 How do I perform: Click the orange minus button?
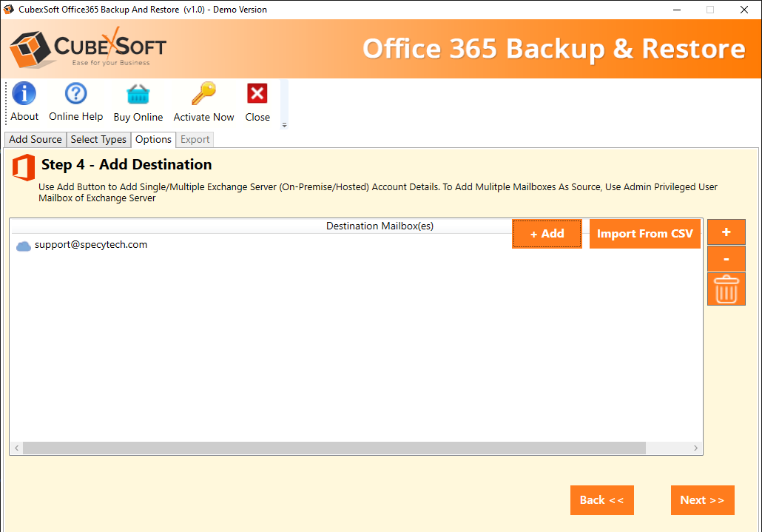(x=726, y=259)
